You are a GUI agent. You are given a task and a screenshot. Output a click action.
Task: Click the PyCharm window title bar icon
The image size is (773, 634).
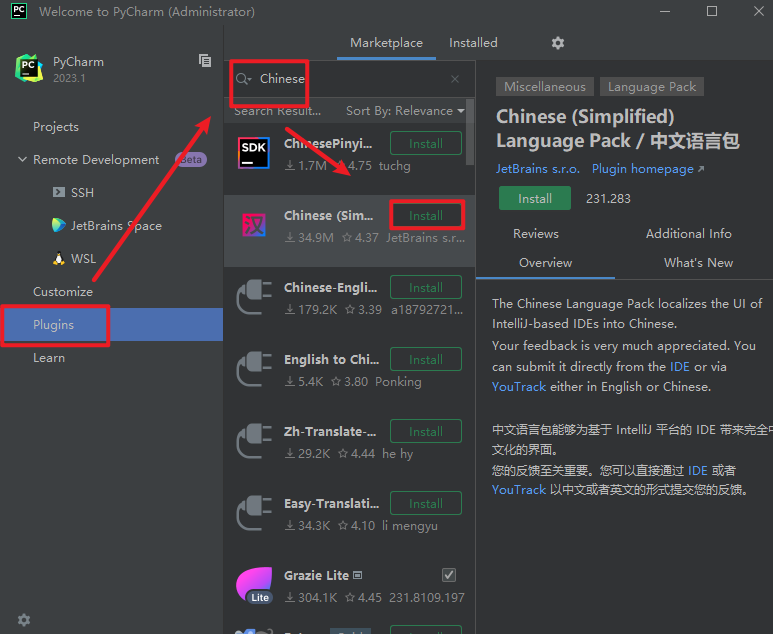tap(19, 11)
